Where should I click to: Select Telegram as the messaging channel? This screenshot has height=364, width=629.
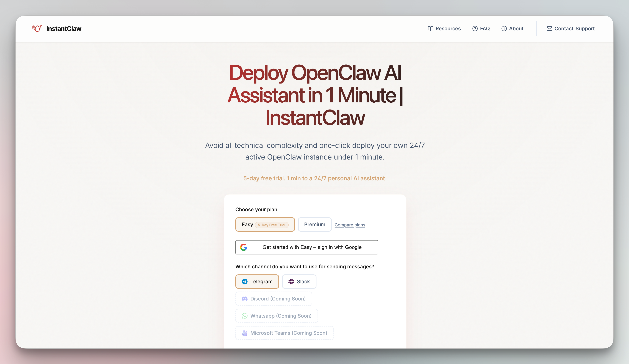click(257, 282)
